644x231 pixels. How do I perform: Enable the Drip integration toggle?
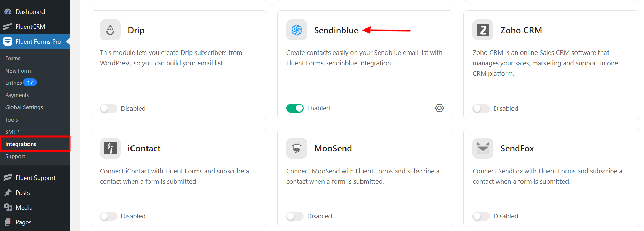click(x=109, y=108)
